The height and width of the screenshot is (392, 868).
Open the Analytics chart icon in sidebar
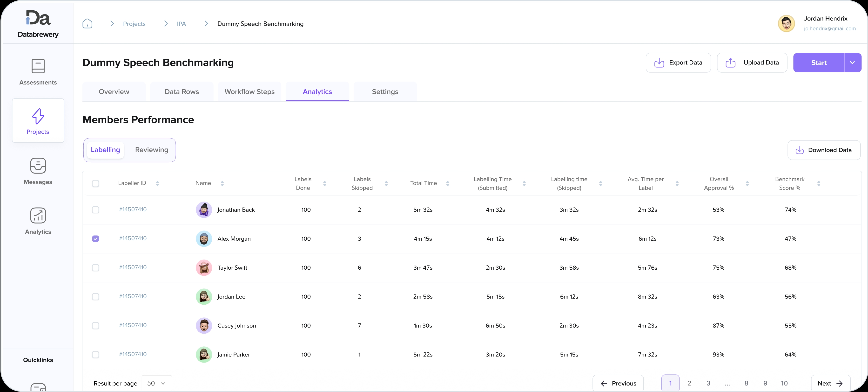click(38, 216)
